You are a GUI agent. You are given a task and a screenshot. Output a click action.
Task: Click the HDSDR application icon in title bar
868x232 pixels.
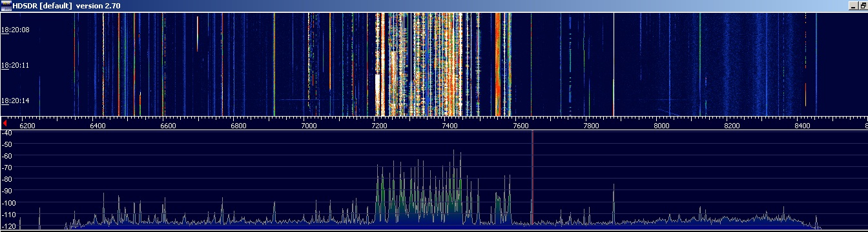click(6, 5)
